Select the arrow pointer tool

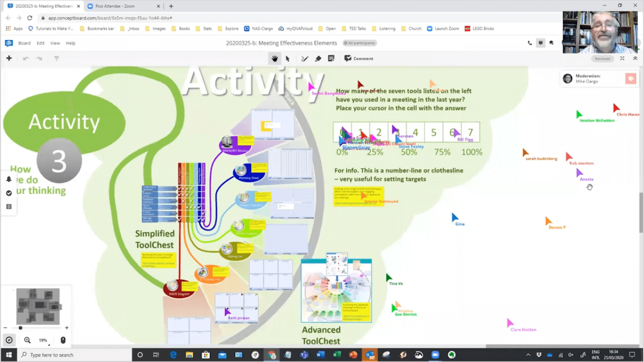click(288, 58)
